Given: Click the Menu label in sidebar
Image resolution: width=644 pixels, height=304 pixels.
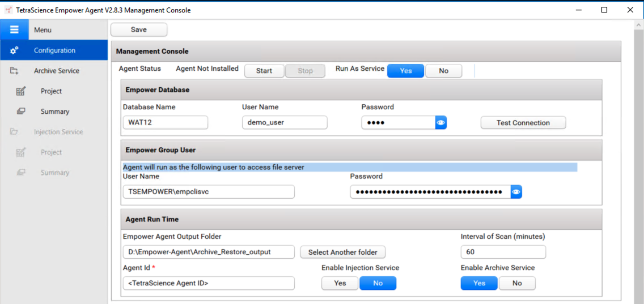Looking at the screenshot, I should [x=43, y=30].
